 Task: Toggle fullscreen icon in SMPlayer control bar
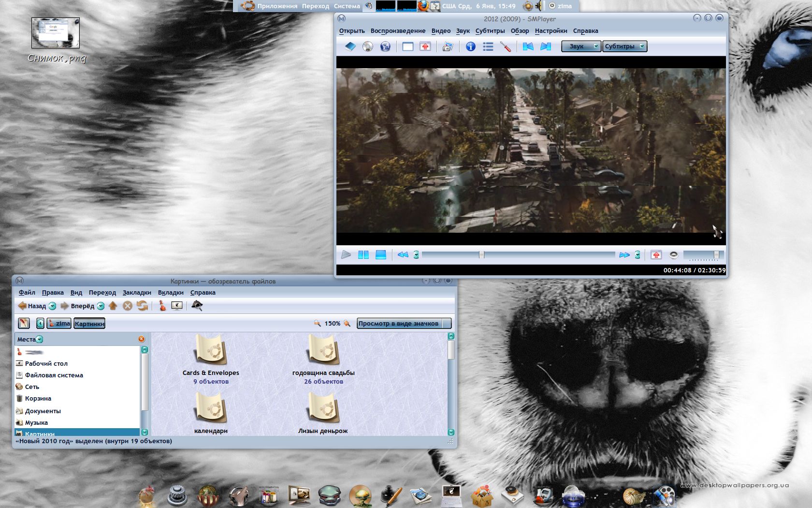(x=656, y=254)
